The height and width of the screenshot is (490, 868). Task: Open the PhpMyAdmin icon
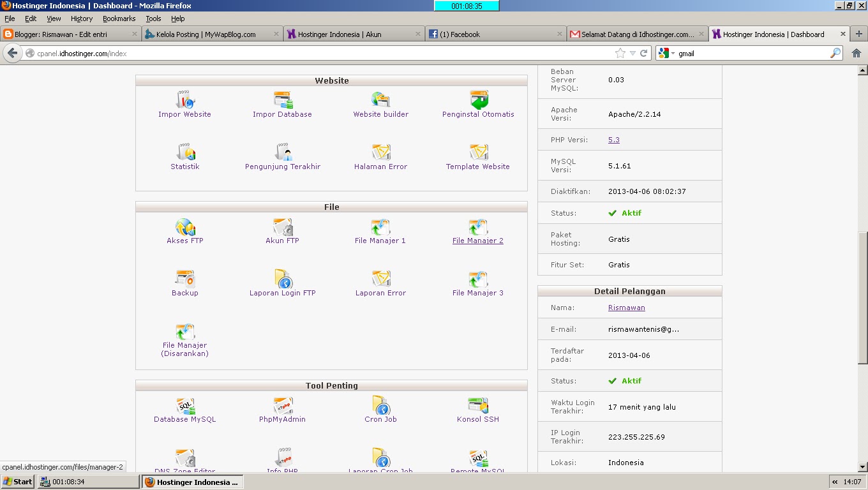click(283, 405)
